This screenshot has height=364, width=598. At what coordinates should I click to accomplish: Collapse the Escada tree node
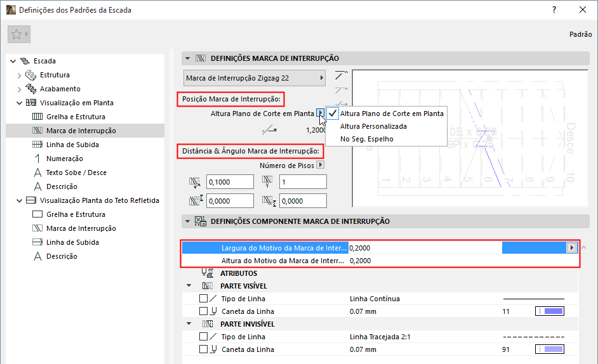pos(13,61)
